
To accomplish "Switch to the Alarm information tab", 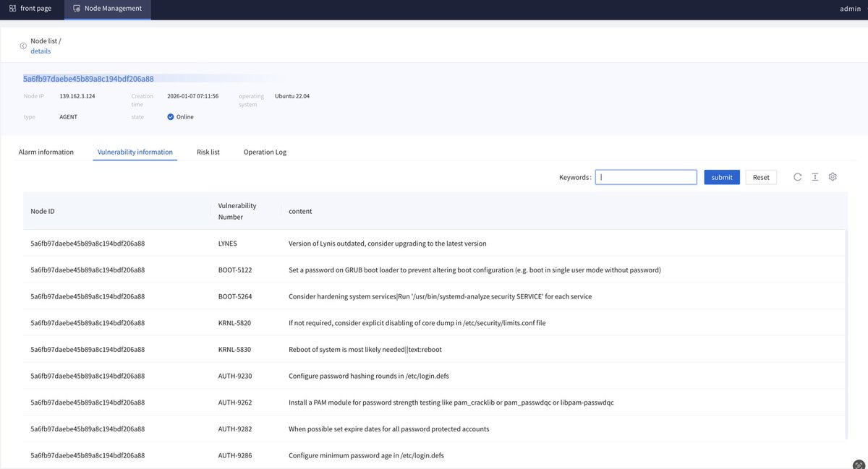I will [46, 151].
